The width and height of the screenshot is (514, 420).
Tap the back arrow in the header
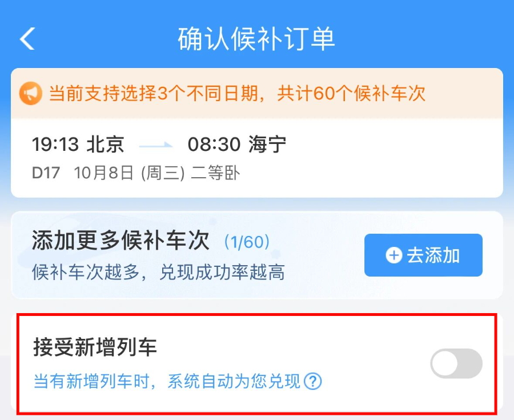27,39
